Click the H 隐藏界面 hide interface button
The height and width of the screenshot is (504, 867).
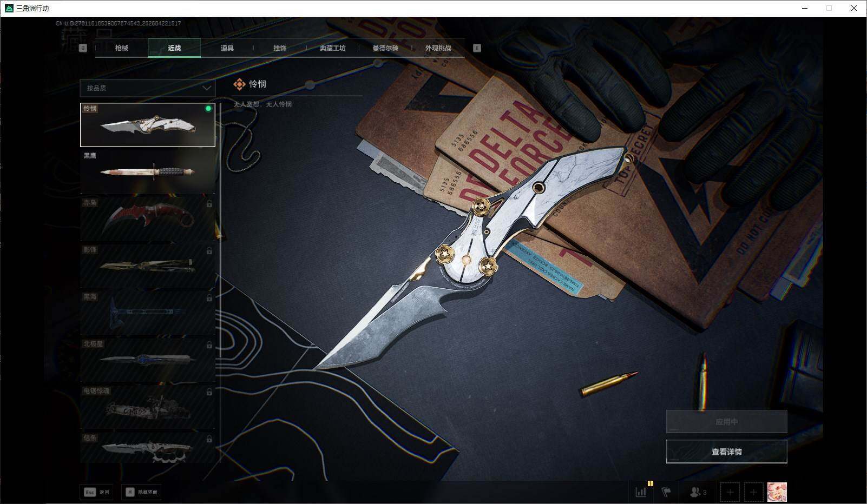(141, 492)
